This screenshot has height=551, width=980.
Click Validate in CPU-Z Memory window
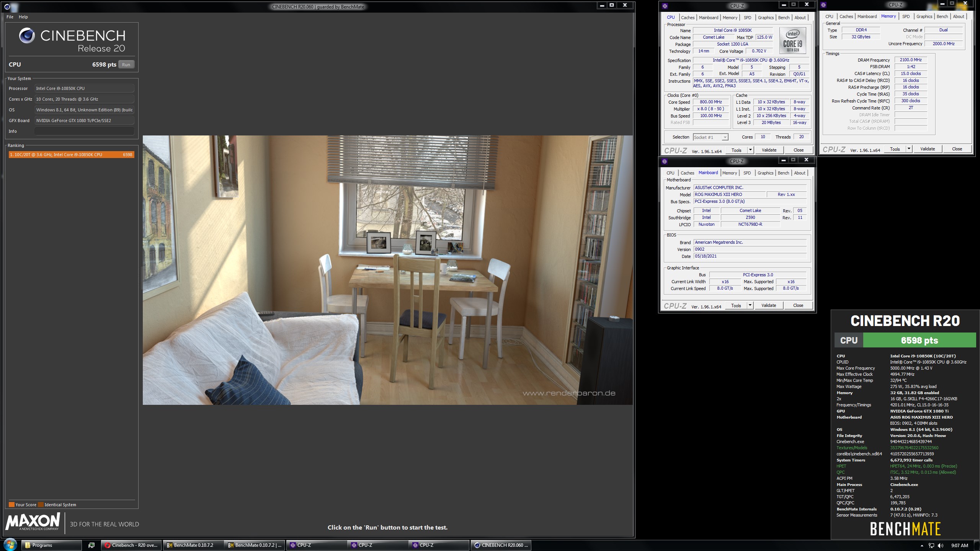tap(928, 149)
